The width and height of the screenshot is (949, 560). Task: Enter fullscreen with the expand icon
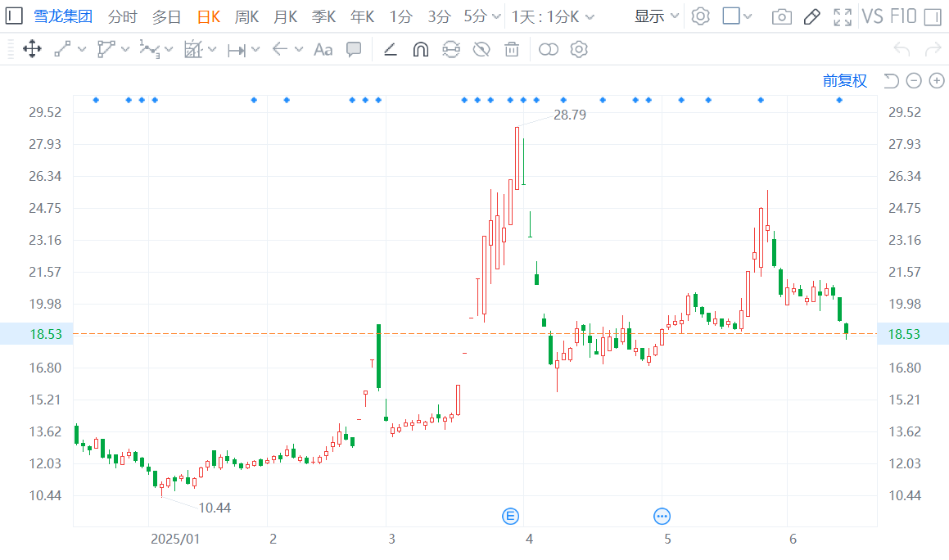843,16
